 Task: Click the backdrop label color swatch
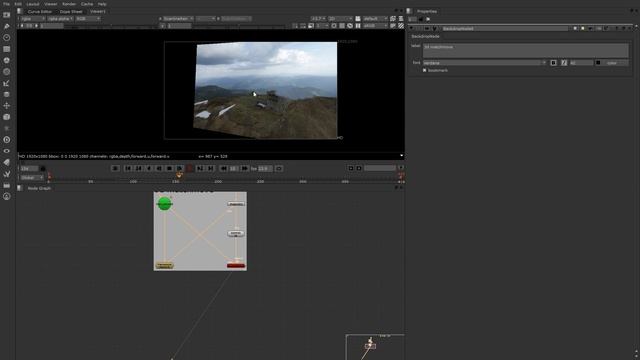(x=598, y=63)
